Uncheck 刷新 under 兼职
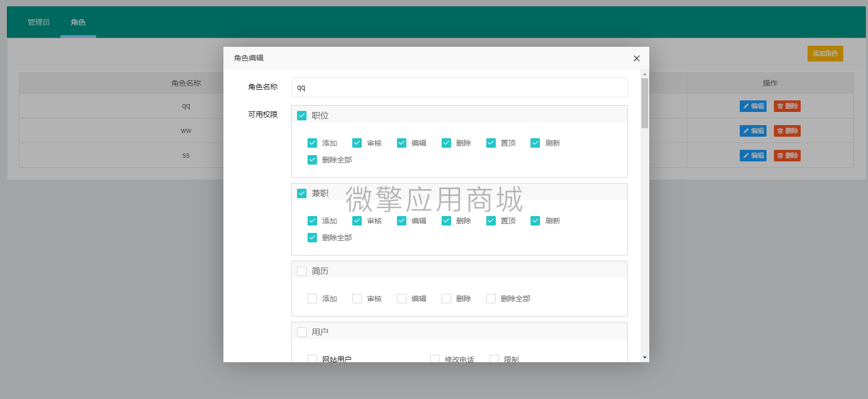 point(535,221)
